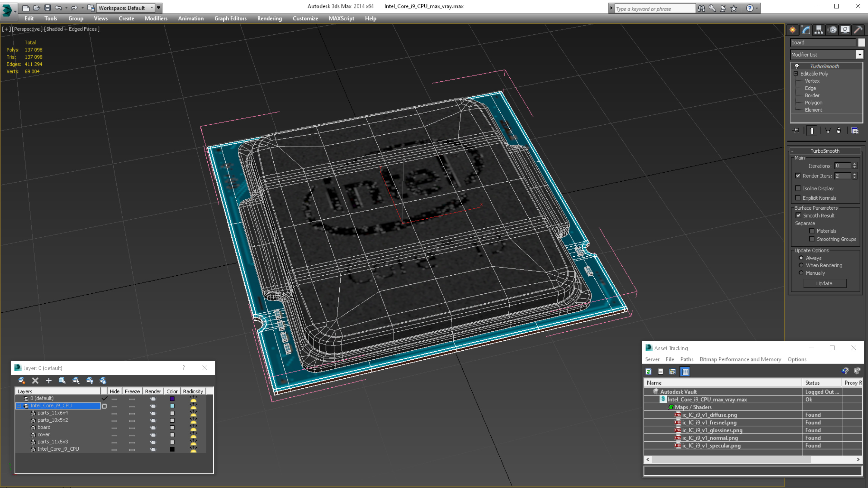868x488 pixels.
Task: Open Bitmap Performance and Memory menu
Action: (x=740, y=359)
